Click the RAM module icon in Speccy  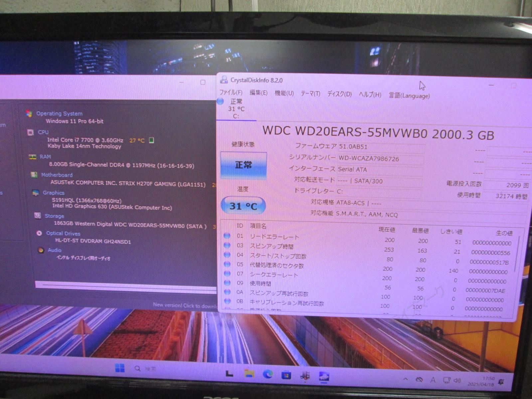(x=33, y=157)
